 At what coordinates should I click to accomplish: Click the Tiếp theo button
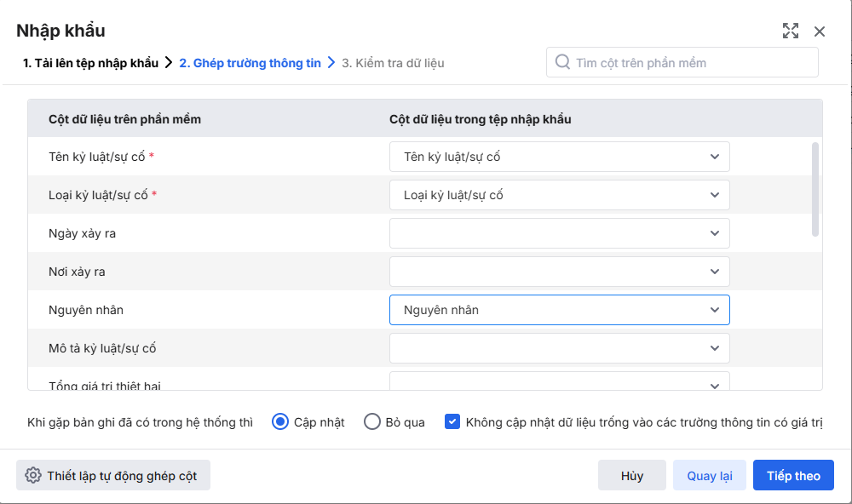pos(793,476)
